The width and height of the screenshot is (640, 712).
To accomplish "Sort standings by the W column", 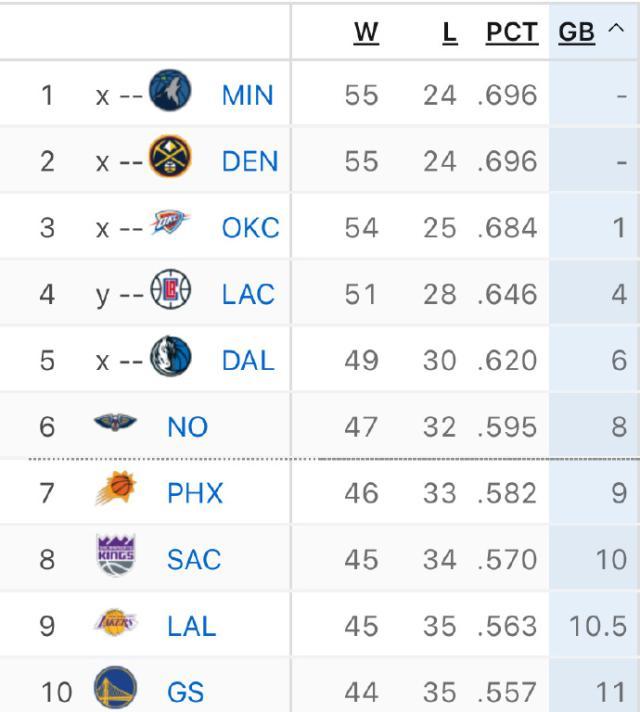I will 366,32.
